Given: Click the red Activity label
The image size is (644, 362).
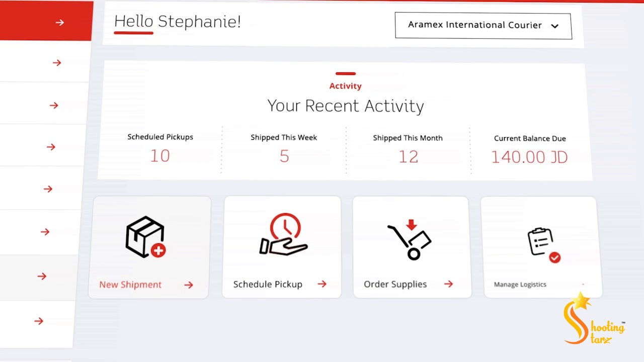Looking at the screenshot, I should click(345, 86).
